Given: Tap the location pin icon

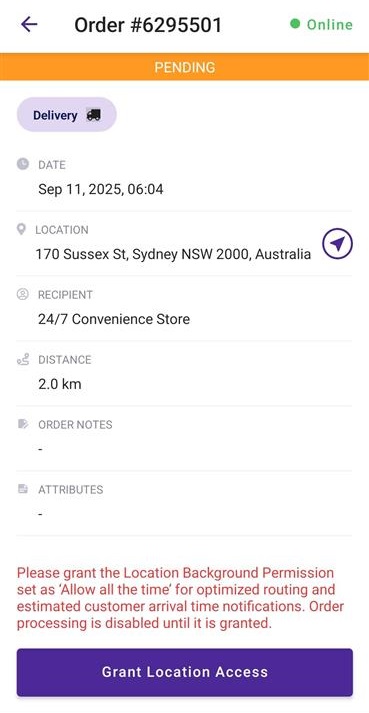Looking at the screenshot, I should pyautogui.click(x=21, y=229).
